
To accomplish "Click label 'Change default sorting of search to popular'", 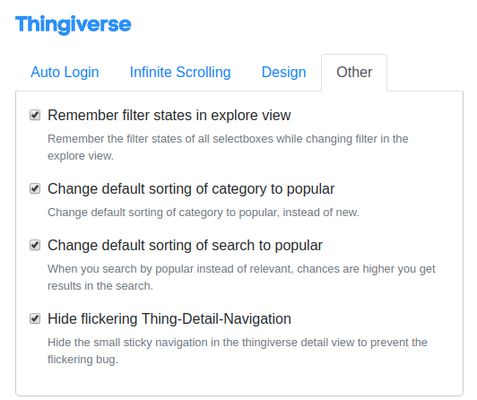I will 185,245.
